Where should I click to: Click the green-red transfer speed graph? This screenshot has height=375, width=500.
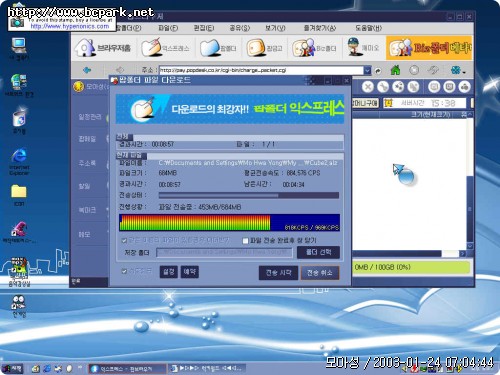point(229,223)
